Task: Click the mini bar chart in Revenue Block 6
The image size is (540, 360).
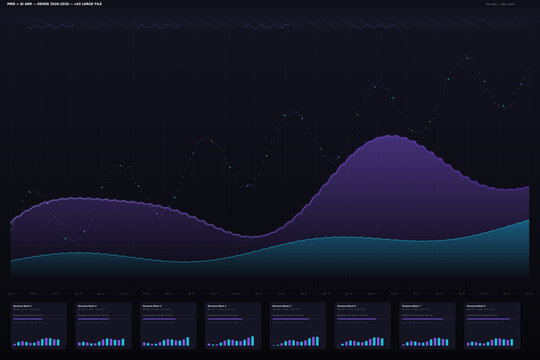Action: pyautogui.click(x=360, y=341)
